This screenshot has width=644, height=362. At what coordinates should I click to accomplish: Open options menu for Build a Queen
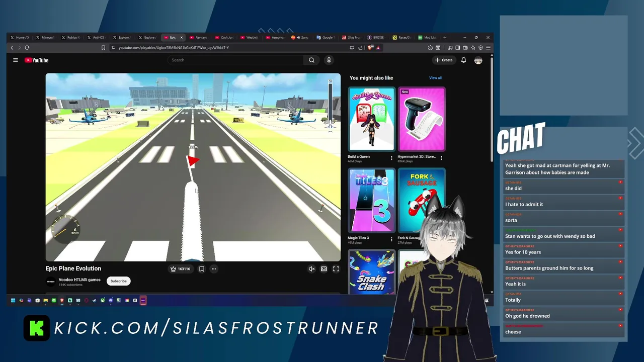pyautogui.click(x=391, y=158)
